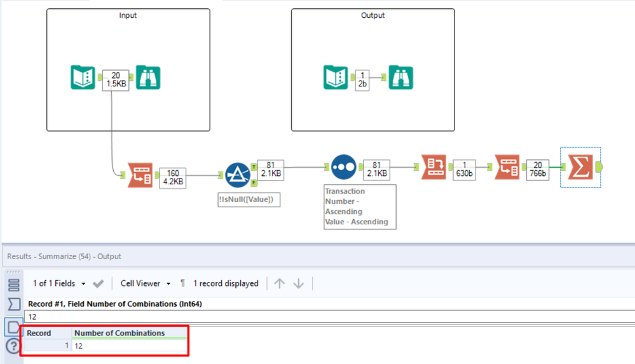
Task: Click the Record #1 Field Number of Combinations label
Action: tap(114, 304)
